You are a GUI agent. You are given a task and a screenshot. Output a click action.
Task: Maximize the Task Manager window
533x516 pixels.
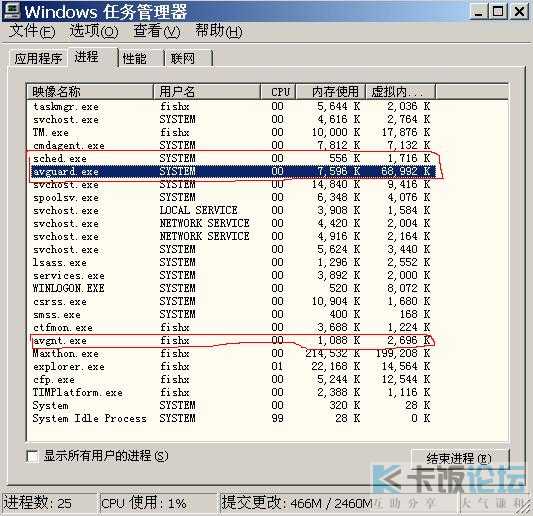click(x=498, y=12)
